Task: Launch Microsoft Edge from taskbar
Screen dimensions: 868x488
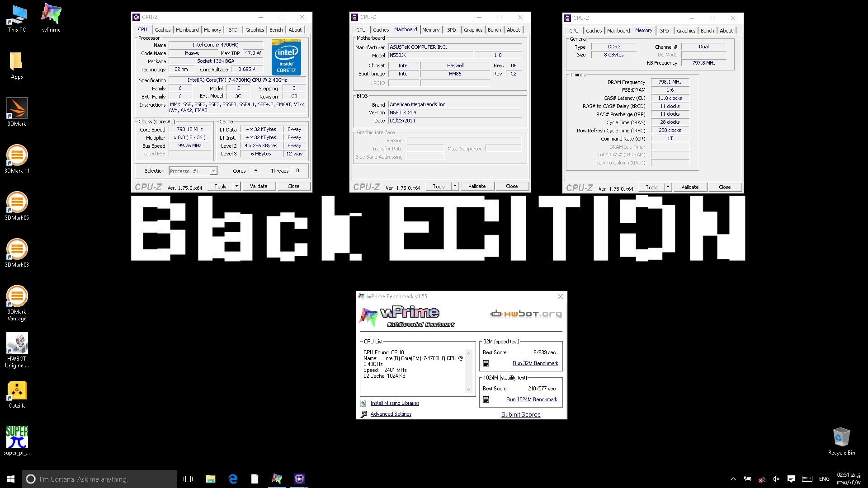Action: [x=233, y=479]
